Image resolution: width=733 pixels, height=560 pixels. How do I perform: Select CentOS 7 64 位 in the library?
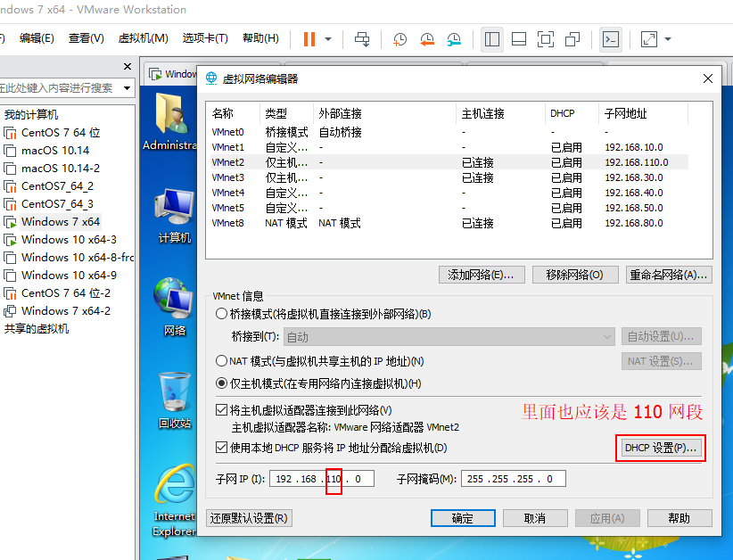[60, 133]
